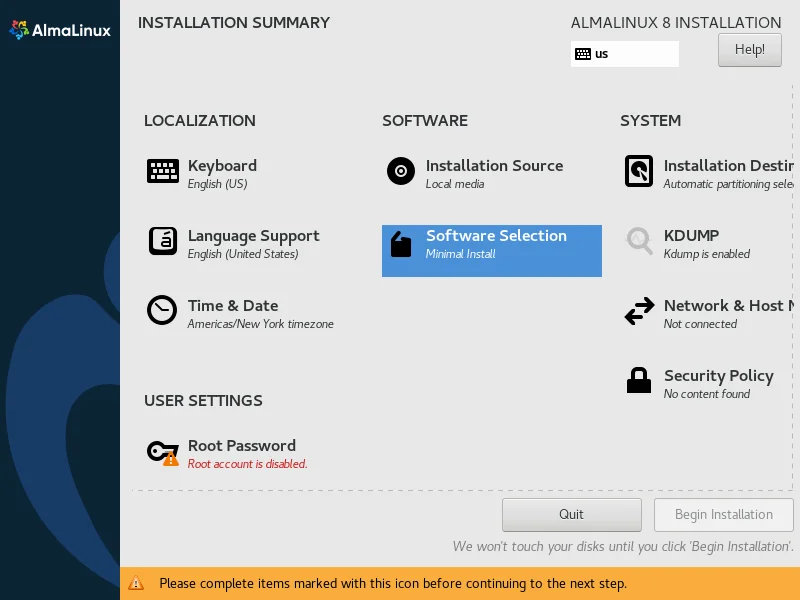Select the Software Selection package icon
This screenshot has width=800, height=600.
click(x=401, y=244)
